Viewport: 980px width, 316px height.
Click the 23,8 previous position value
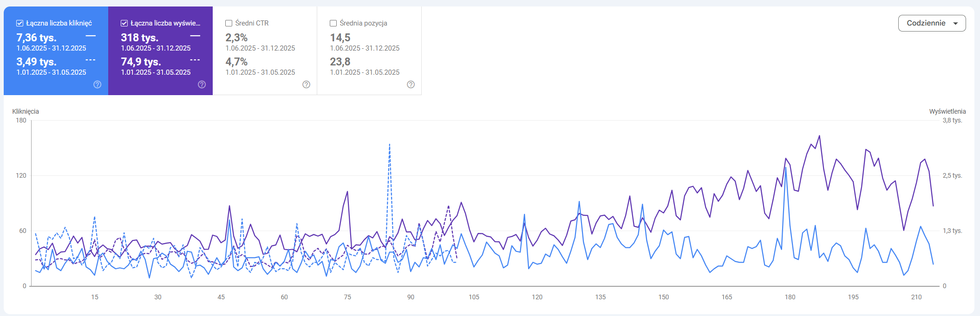340,62
